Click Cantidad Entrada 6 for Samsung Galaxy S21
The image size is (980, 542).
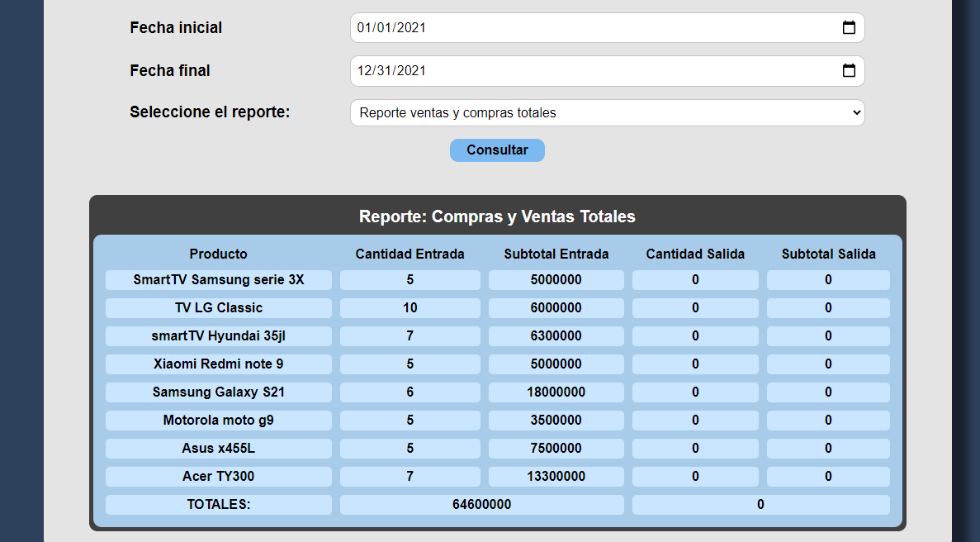tap(410, 392)
